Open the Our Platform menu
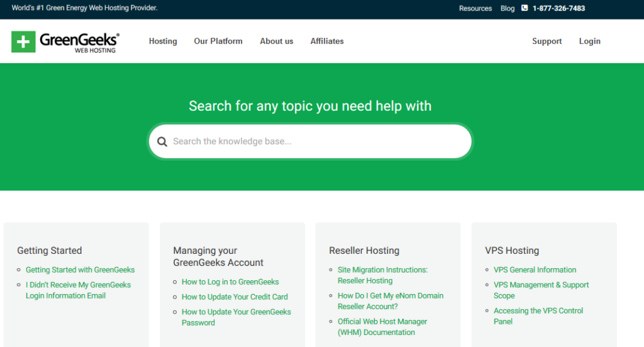This screenshot has height=347, width=644. [x=218, y=41]
